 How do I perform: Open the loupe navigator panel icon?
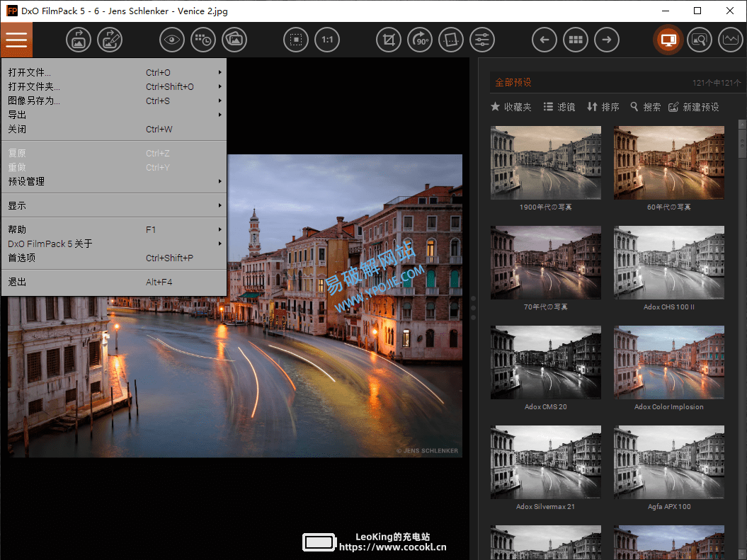700,40
